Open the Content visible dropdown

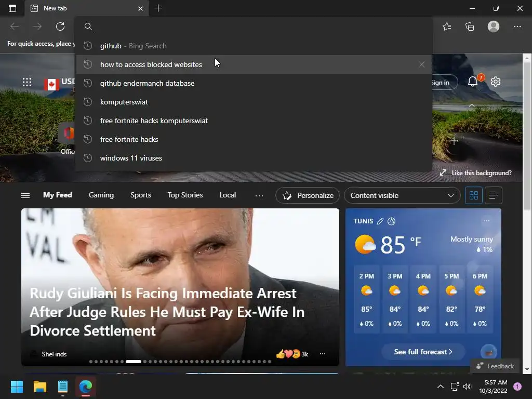402,195
